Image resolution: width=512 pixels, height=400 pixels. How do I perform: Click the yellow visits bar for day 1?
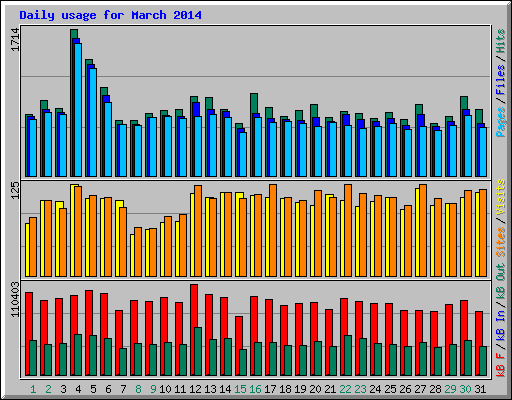click(x=27, y=250)
